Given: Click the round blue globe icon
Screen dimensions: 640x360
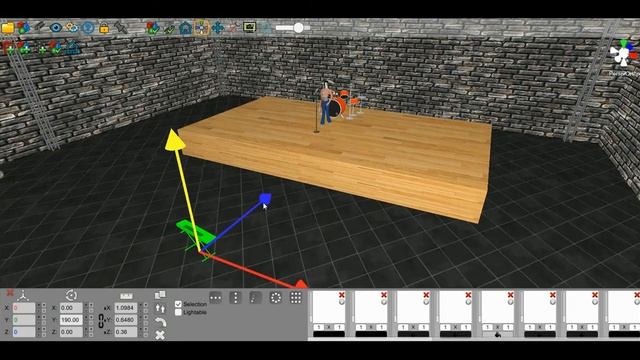Looking at the screenshot, I should 88,28.
